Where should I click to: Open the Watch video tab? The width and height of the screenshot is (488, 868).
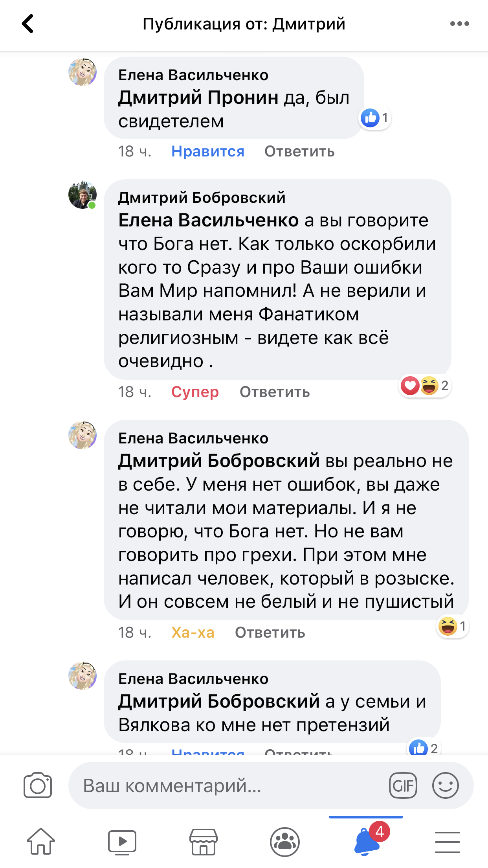[122, 842]
